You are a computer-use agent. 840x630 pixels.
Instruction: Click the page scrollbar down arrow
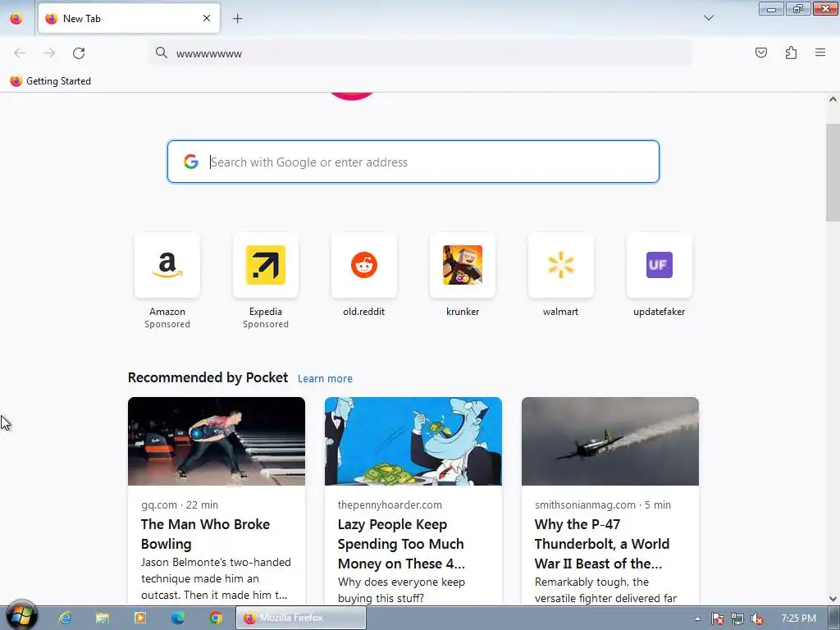pyautogui.click(x=833, y=598)
